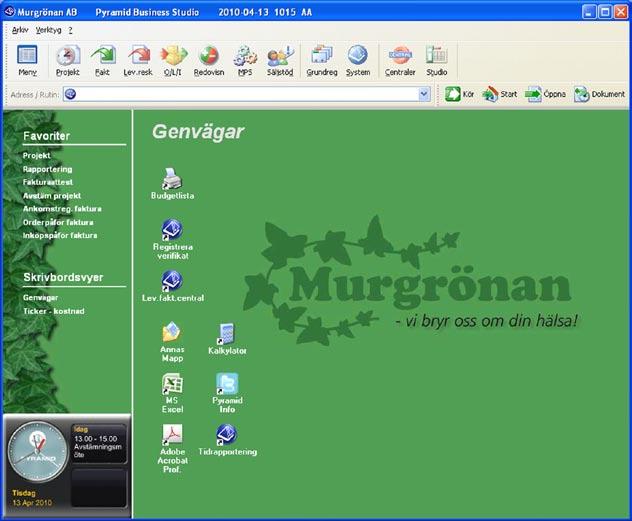Select Projekt in Favoriter

37,156
